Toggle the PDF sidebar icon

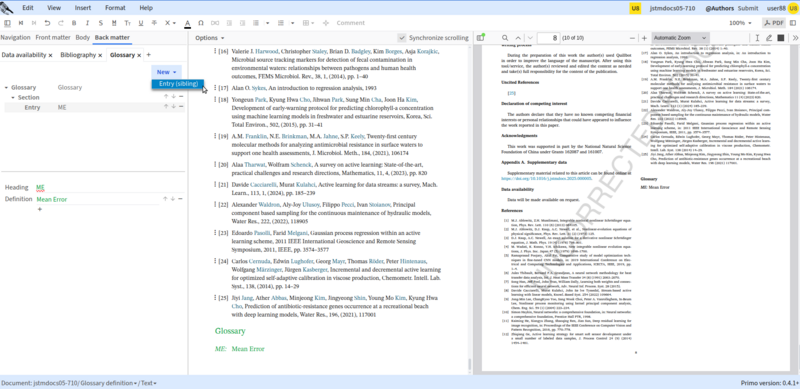pos(480,38)
